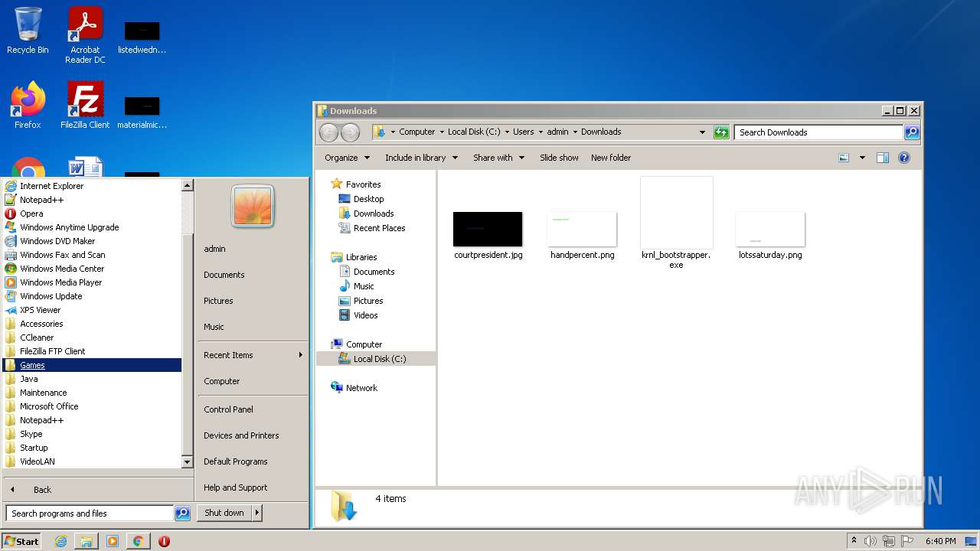980x551 pixels.
Task: Open the Recycle Bin desktop icon
Action: 28,31
